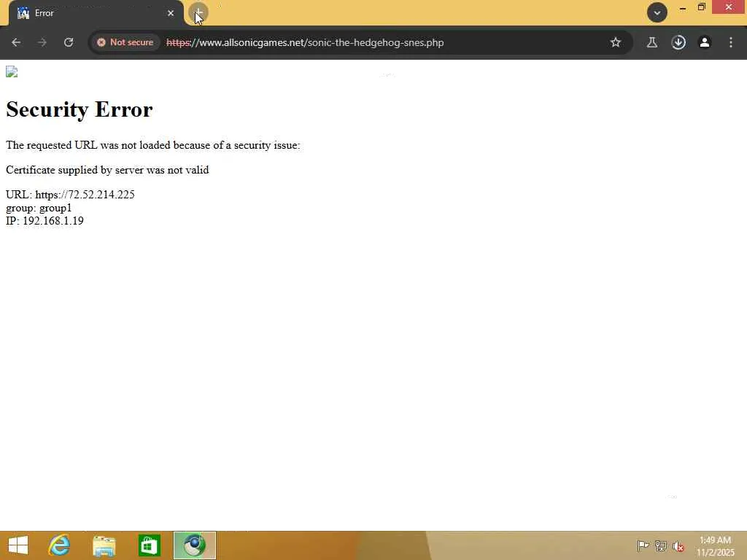This screenshot has height=560, width=747.
Task: Open a new tab with plus button
Action: (x=198, y=13)
